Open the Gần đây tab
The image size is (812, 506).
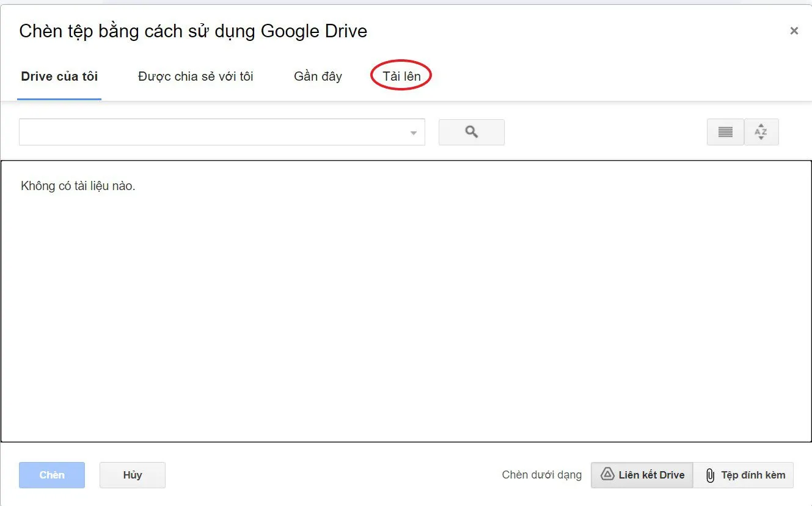coord(318,76)
